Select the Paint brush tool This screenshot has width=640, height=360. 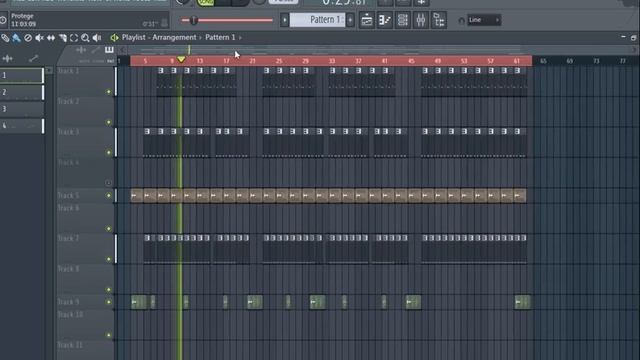point(16,38)
